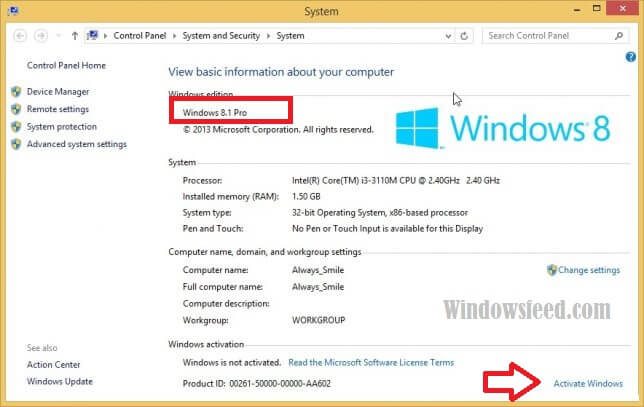Click 'View basic information about your computer' heading

(x=281, y=72)
